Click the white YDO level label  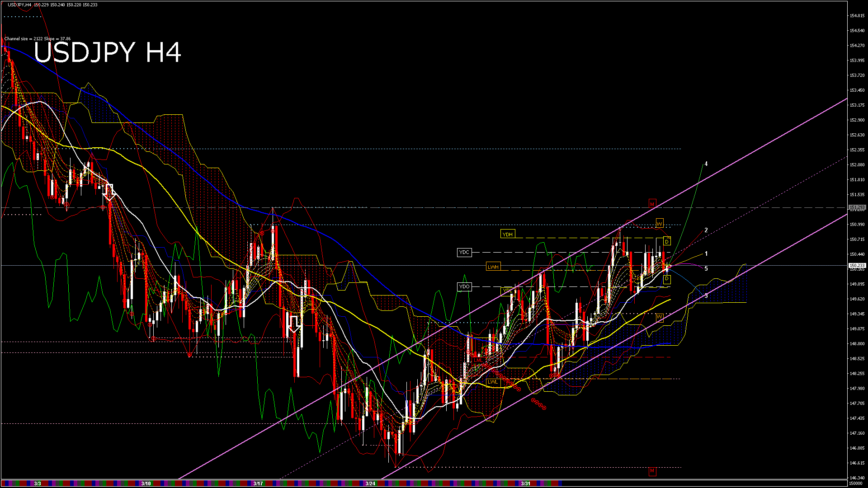[464, 286]
